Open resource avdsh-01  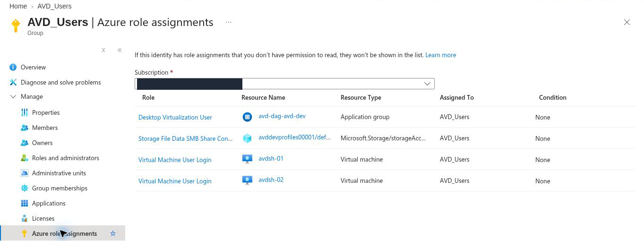(271, 158)
